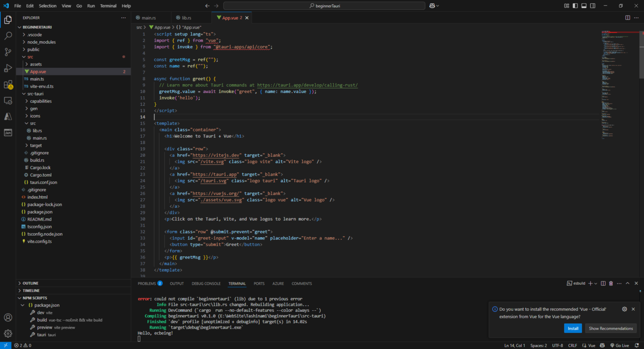Open the terminal launch profile dropdown arrow
Screen dimensions: 644x349
tap(596, 283)
